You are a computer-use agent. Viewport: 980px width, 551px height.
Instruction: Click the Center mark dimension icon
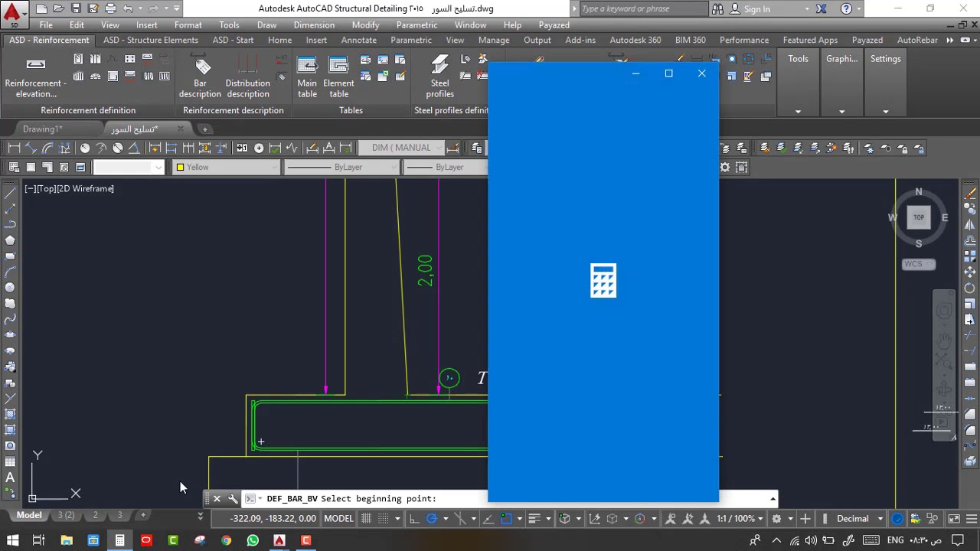[259, 148]
